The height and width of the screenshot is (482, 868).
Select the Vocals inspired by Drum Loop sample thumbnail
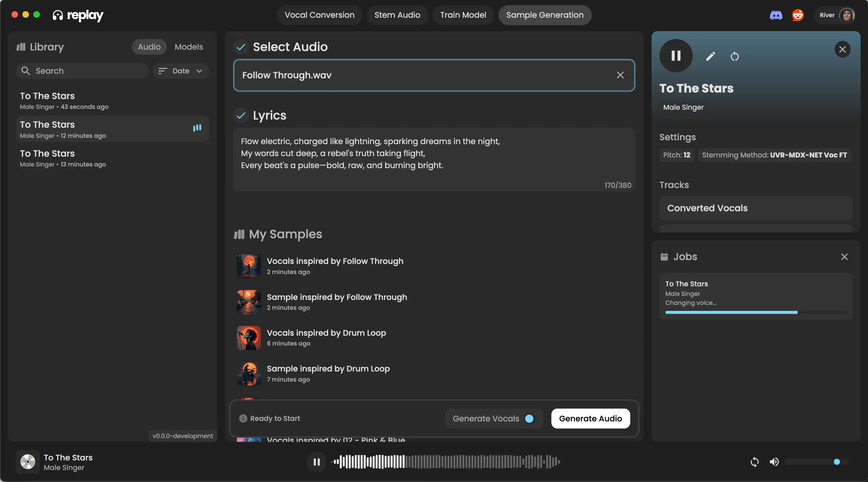(249, 338)
